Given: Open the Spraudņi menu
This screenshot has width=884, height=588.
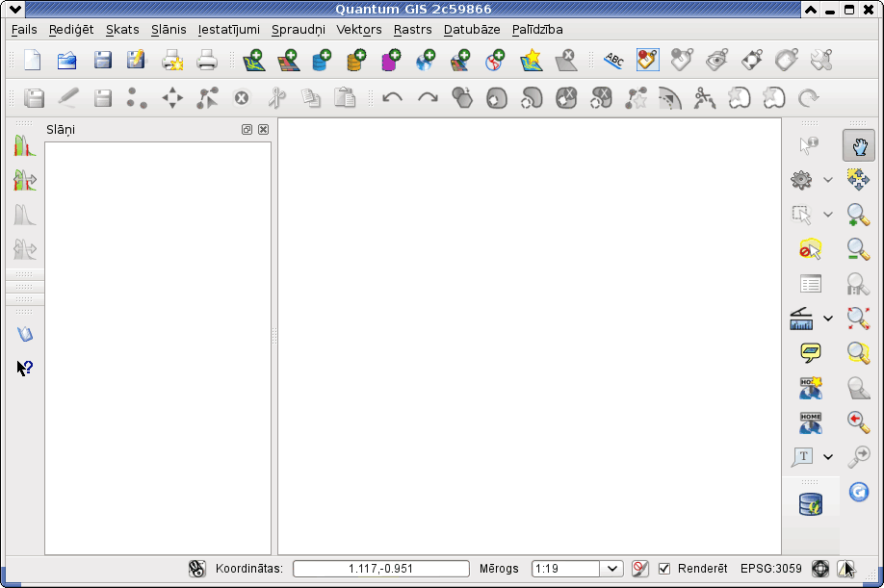Looking at the screenshot, I should pyautogui.click(x=299, y=29).
